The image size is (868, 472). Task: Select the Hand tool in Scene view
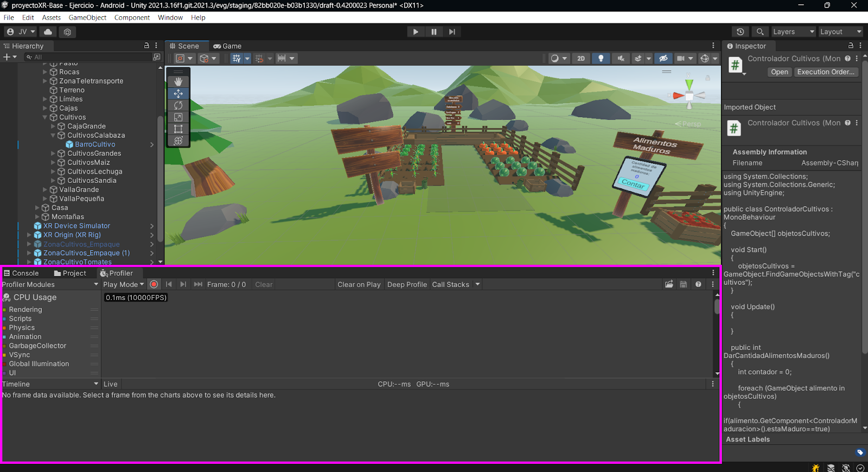coord(178,82)
